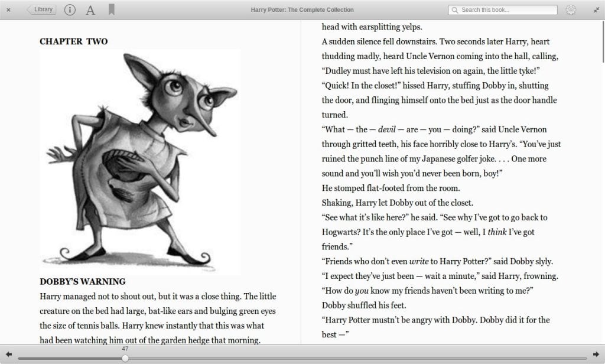Viewport: 605px width, 364px height.
Task: Click the book title 'Harry Potter: The Complete Collection'
Action: pyautogui.click(x=302, y=9)
